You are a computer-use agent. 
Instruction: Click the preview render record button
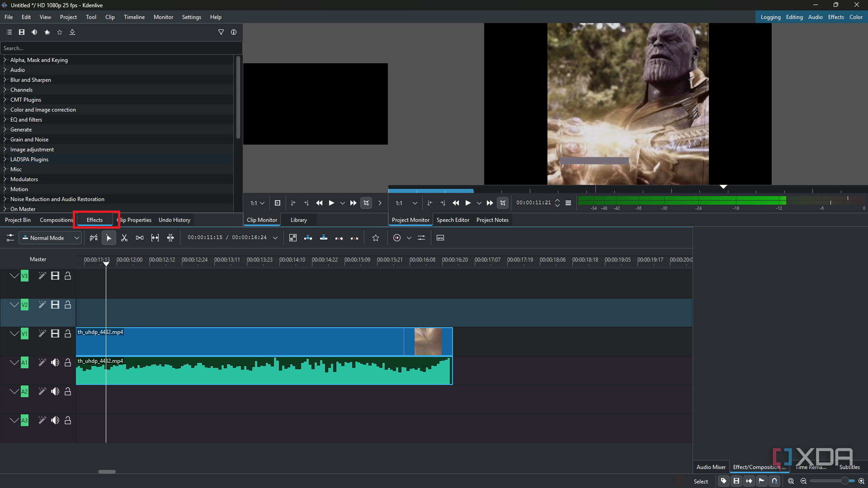397,238
